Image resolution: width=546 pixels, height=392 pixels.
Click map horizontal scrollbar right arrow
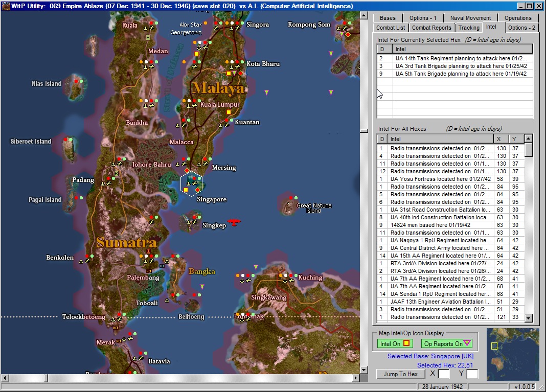[356, 378]
